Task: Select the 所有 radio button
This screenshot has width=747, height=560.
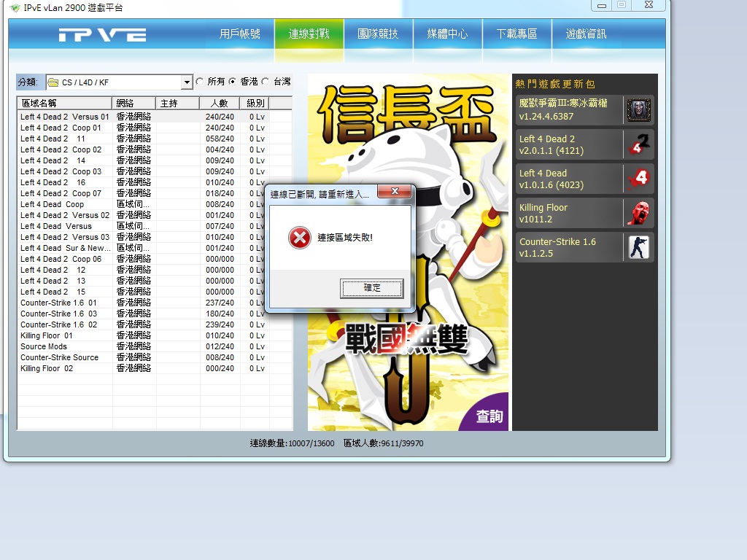Action: [200, 82]
